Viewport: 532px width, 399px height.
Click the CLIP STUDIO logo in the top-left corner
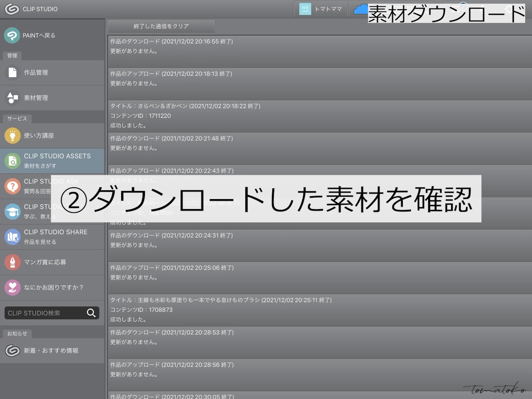(12, 9)
